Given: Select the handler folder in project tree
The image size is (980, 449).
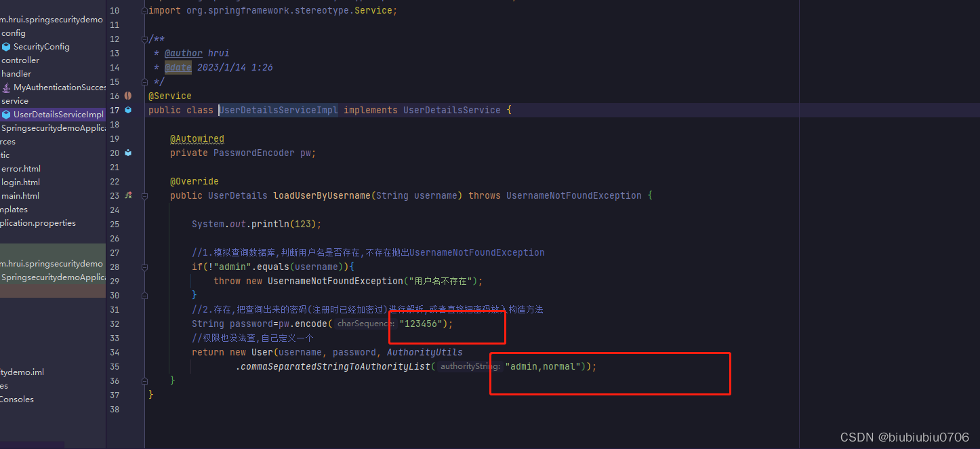Looking at the screenshot, I should point(16,73).
